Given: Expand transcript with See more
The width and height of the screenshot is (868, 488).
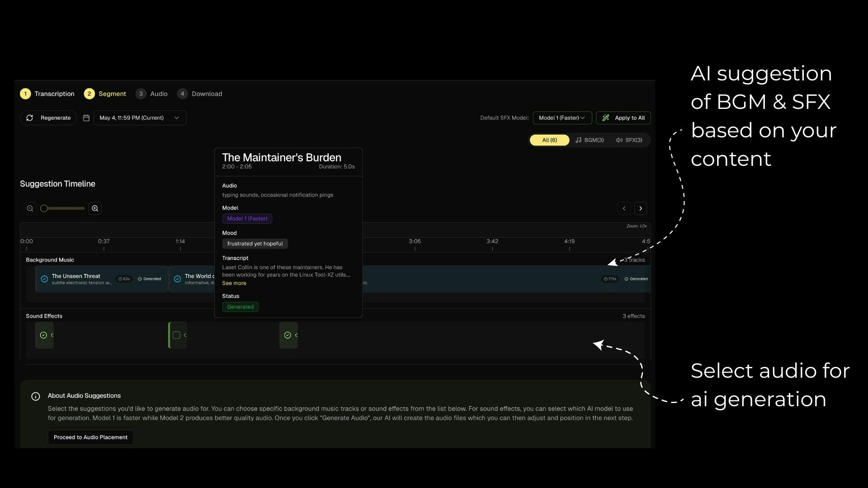Looking at the screenshot, I should click(x=234, y=283).
